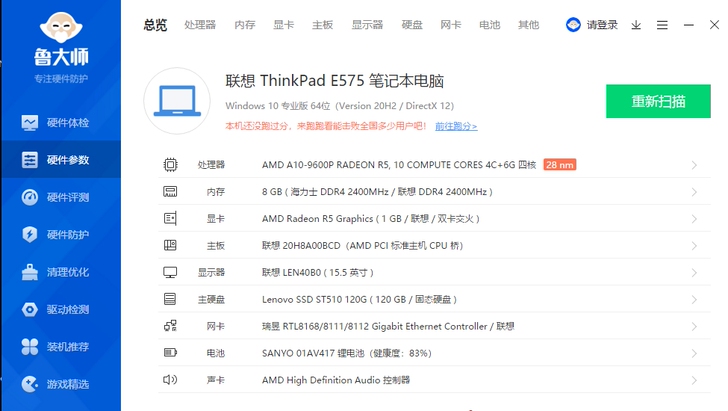
Task: Click the 联想 20H8A00BCD motherboard text
Action: [362, 246]
